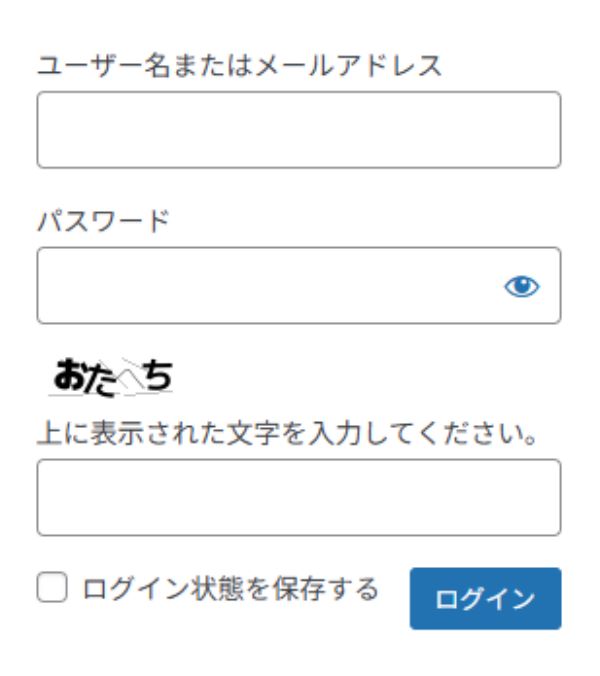This screenshot has width=600, height=676.
Task: Toggle password visibility in the password field
Action: pyautogui.click(x=521, y=287)
